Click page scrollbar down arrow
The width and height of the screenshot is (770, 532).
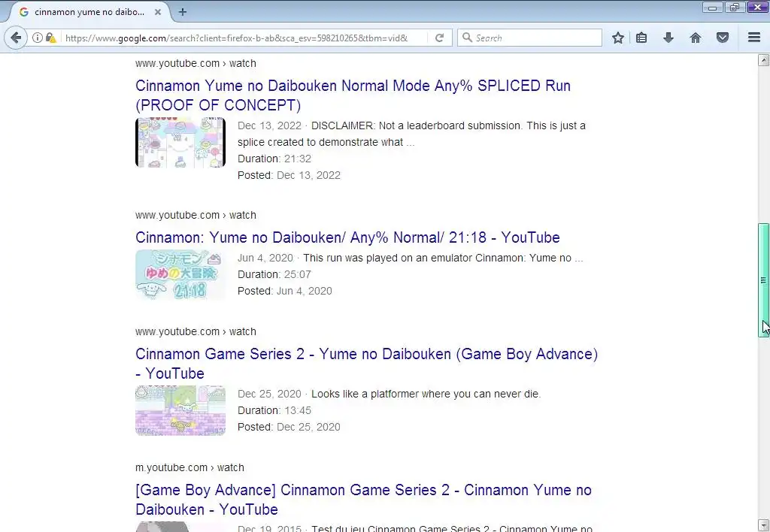pos(763,524)
